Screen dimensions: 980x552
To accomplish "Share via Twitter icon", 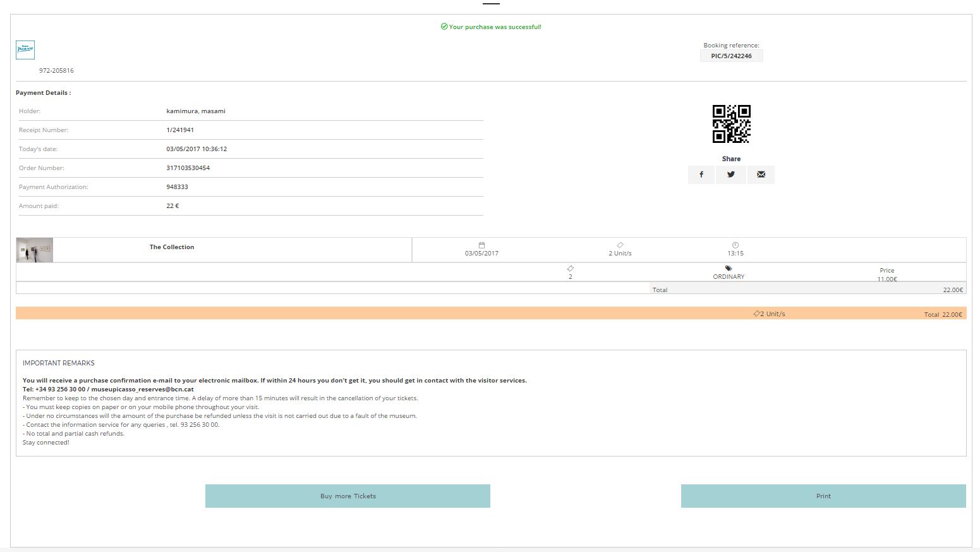I will click(x=731, y=175).
